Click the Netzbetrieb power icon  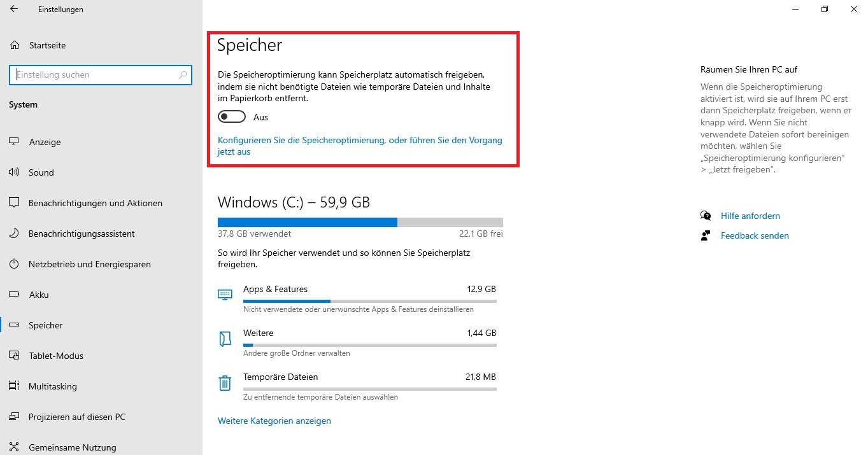14,264
